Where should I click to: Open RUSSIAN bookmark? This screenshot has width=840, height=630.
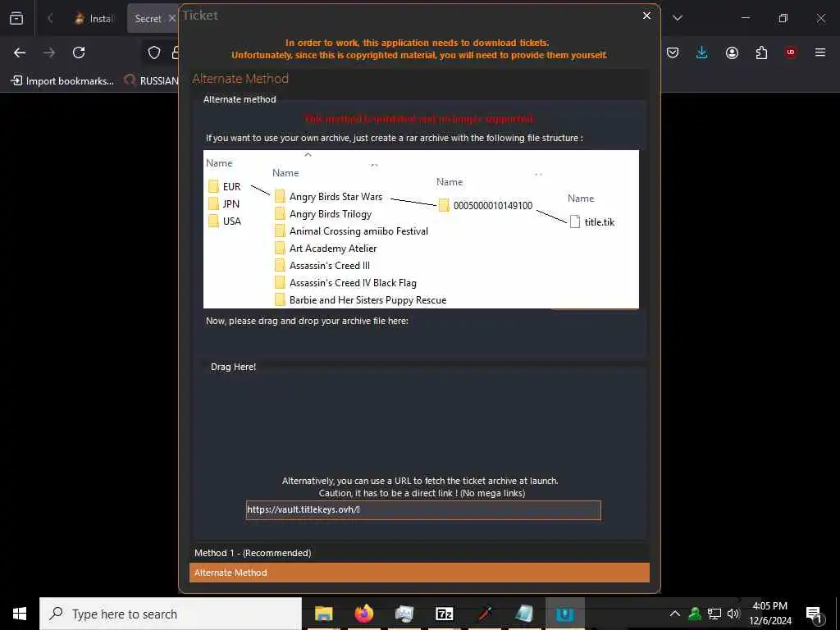151,81
